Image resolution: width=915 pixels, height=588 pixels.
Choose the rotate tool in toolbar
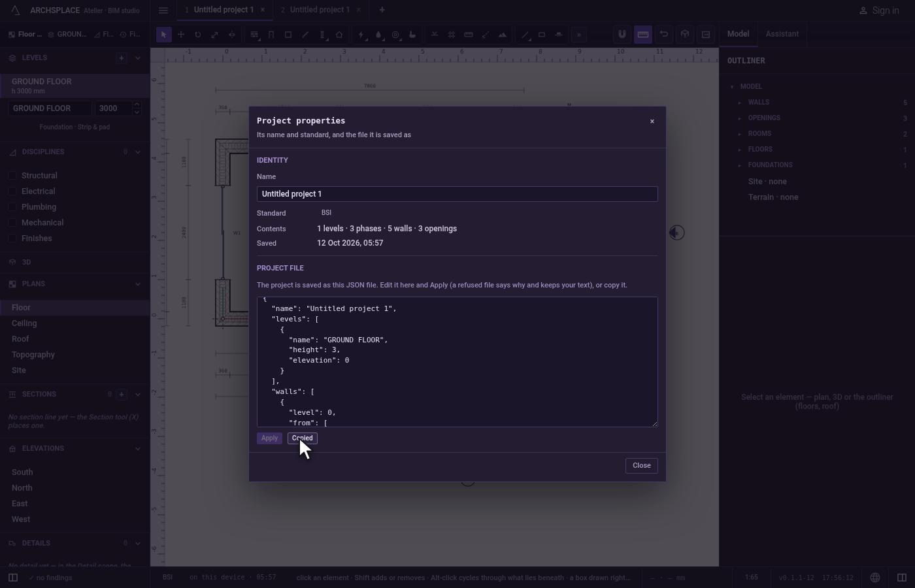pos(197,35)
